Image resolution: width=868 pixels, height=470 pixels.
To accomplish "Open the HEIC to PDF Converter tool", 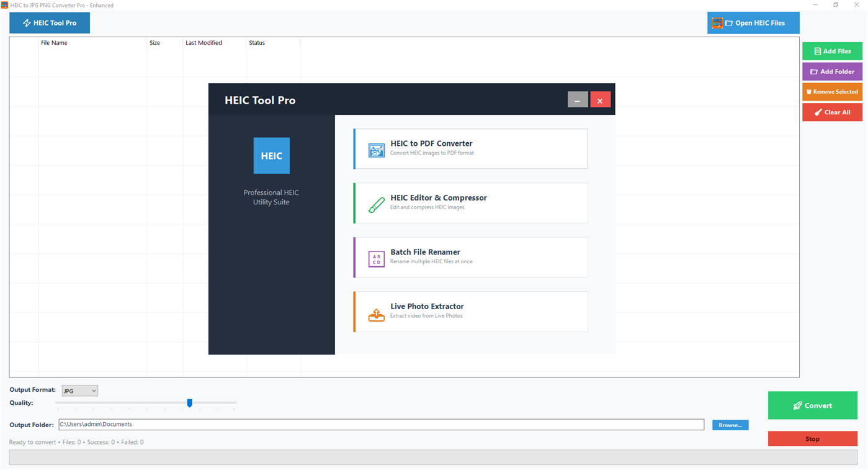I will [x=470, y=148].
